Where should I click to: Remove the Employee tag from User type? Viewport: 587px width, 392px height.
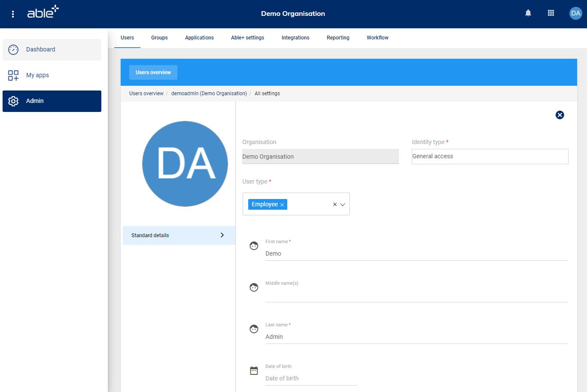click(x=282, y=205)
